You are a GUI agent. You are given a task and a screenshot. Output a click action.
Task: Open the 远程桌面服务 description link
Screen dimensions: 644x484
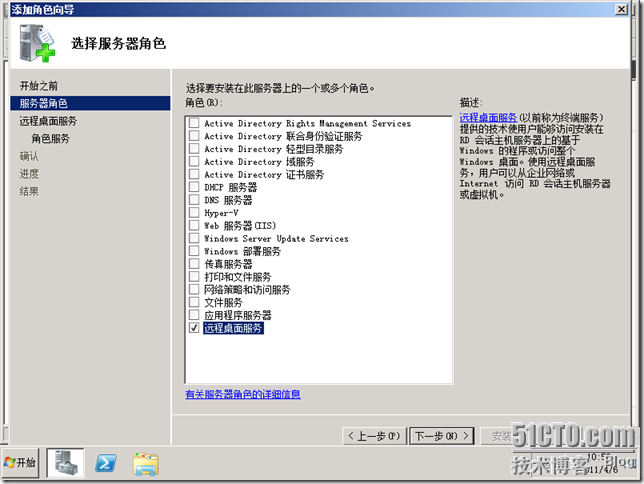point(488,118)
